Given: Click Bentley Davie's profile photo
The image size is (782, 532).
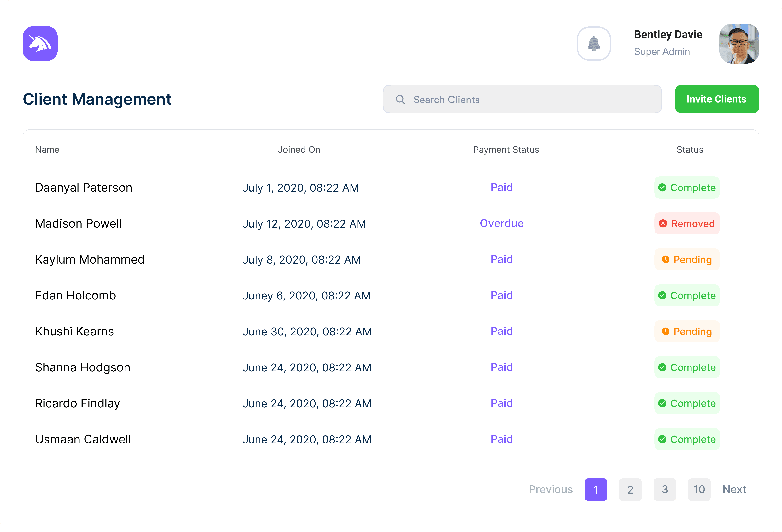Looking at the screenshot, I should [x=739, y=44].
